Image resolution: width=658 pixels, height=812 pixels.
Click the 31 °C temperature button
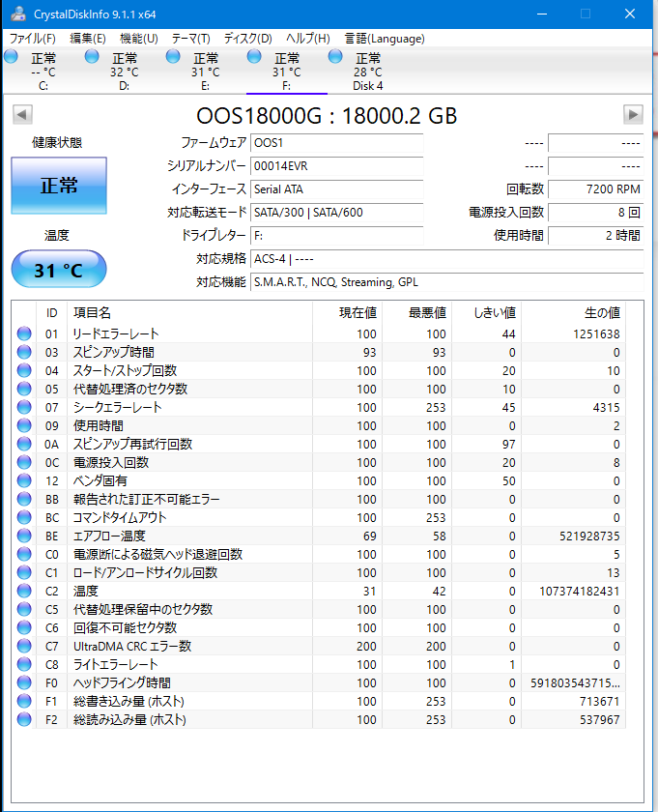[59, 269]
